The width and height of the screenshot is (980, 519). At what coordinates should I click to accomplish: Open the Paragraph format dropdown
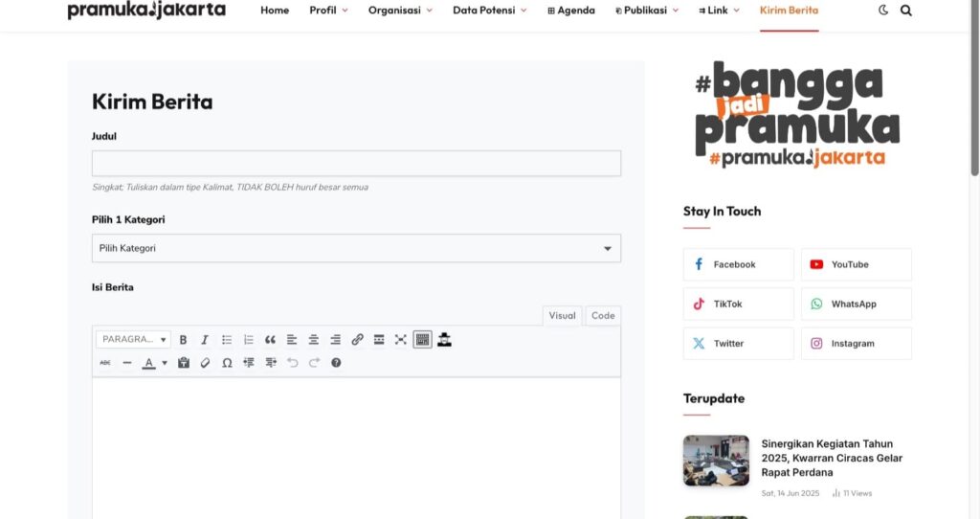tap(133, 340)
